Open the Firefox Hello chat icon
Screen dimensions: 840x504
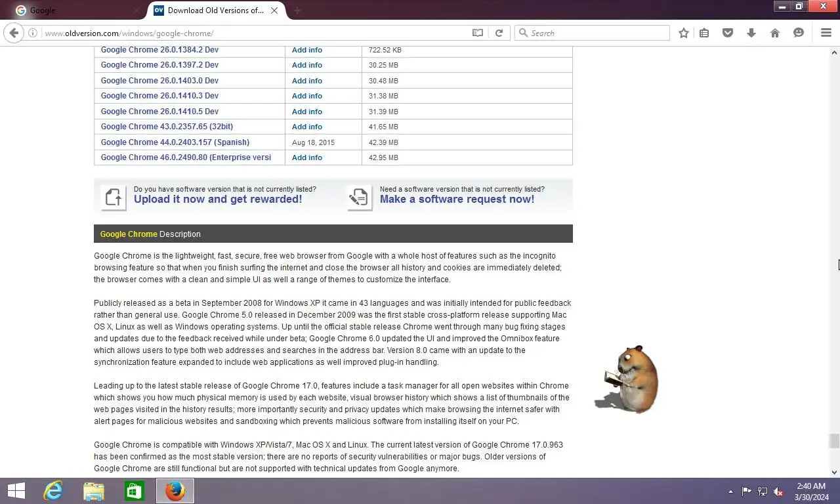point(799,33)
